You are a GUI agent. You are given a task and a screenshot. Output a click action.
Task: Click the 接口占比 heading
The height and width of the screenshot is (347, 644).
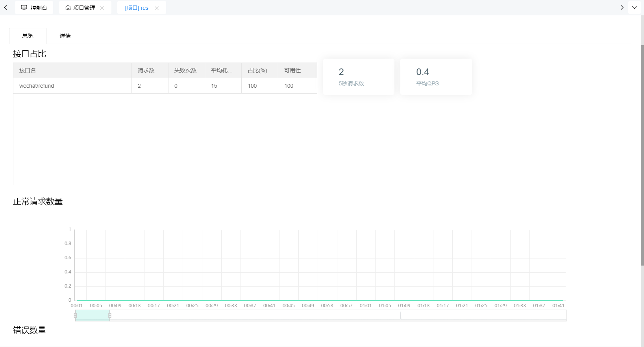tap(30, 54)
